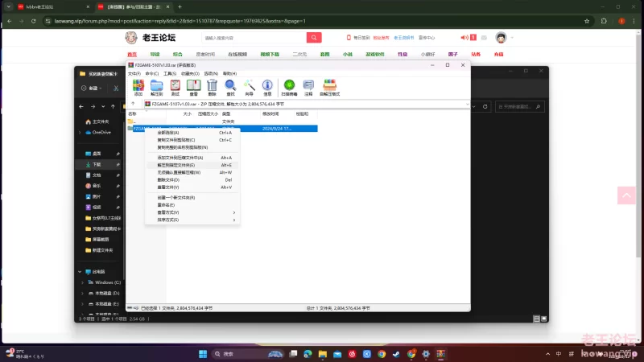Click the Find (查找) magnifier icon in WinRAR
The width and height of the screenshot is (644, 362).
click(x=230, y=88)
